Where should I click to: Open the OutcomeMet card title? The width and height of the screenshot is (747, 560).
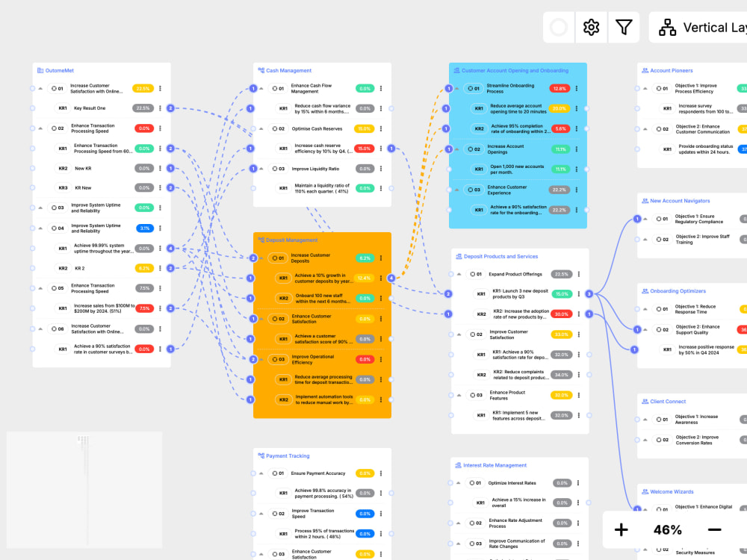pos(60,70)
